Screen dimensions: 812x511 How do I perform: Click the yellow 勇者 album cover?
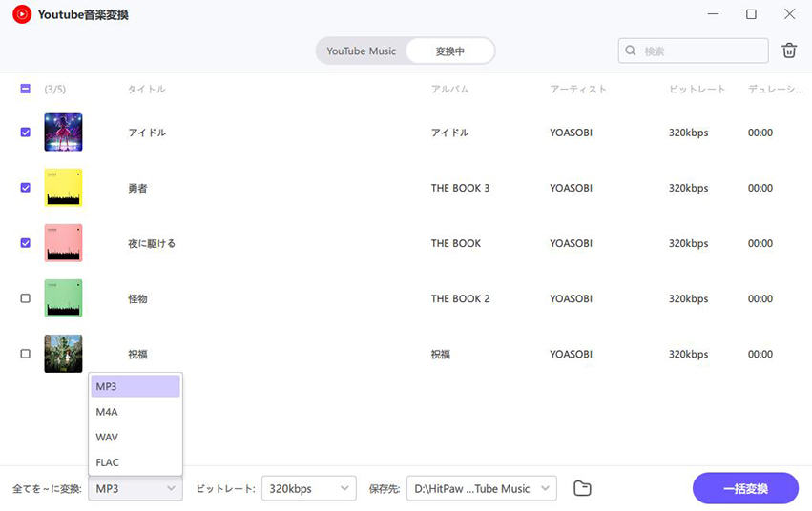pyautogui.click(x=63, y=188)
